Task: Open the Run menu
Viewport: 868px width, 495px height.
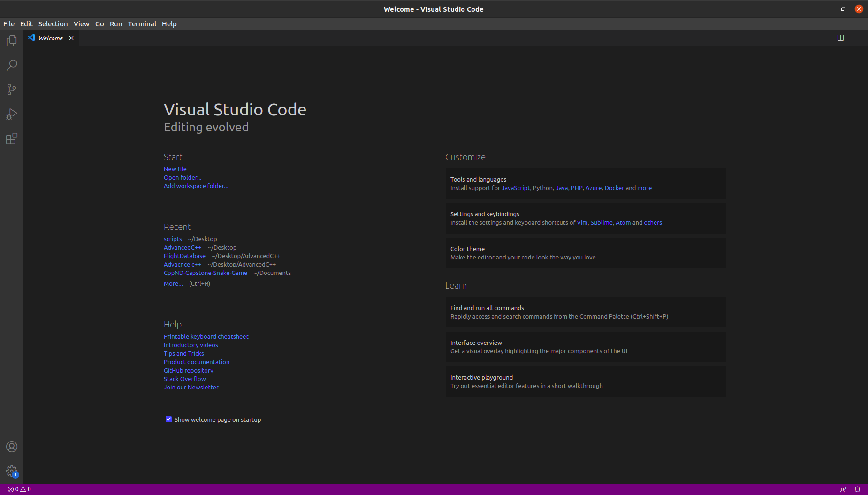Action: (x=116, y=24)
